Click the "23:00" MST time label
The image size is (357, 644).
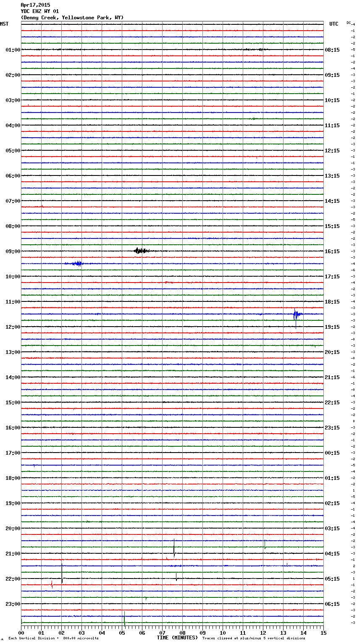click(x=13, y=604)
